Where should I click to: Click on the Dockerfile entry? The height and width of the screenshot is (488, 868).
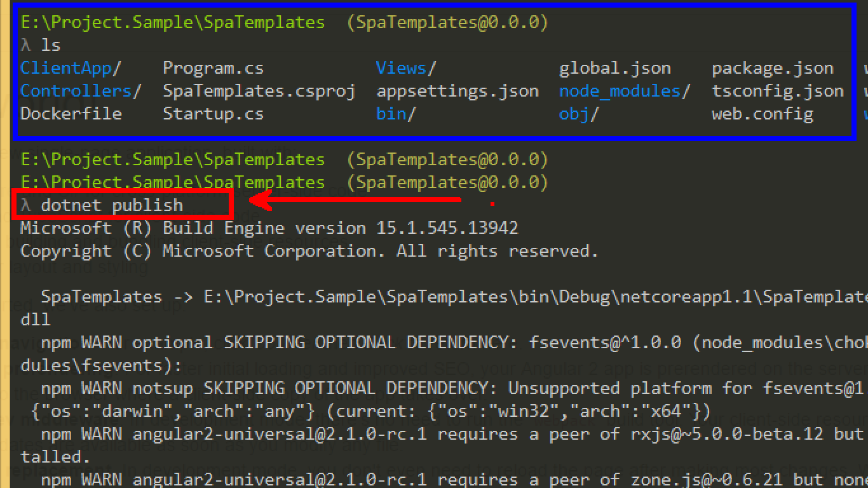pyautogui.click(x=71, y=114)
